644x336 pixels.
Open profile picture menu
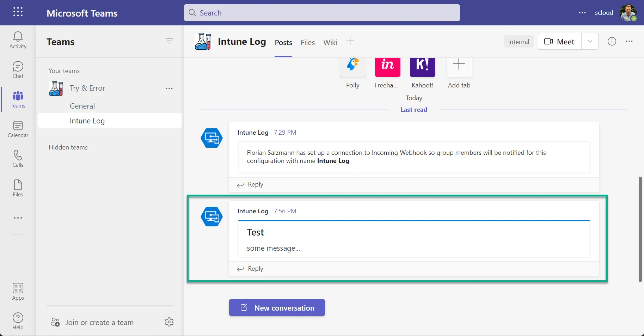(x=628, y=13)
